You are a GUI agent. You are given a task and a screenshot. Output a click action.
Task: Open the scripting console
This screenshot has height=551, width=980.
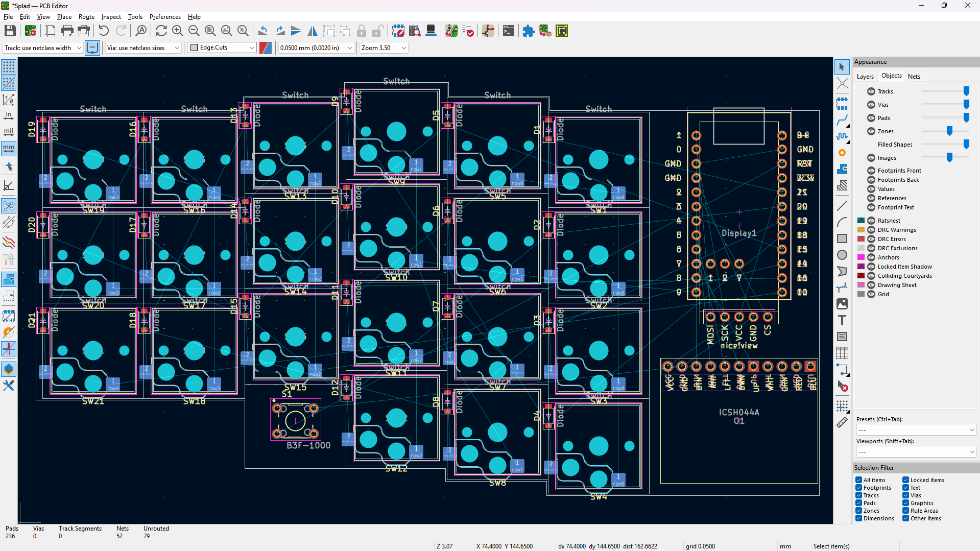point(508,31)
